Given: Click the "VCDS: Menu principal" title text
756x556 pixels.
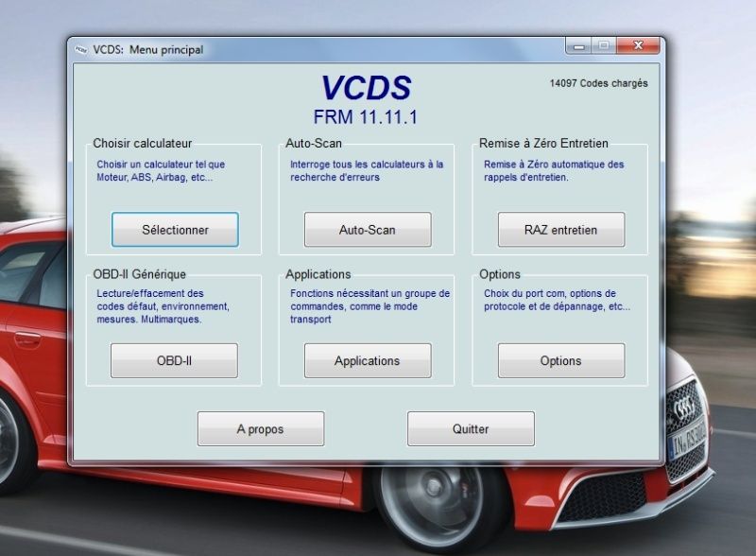Looking at the screenshot, I should click(147, 49).
